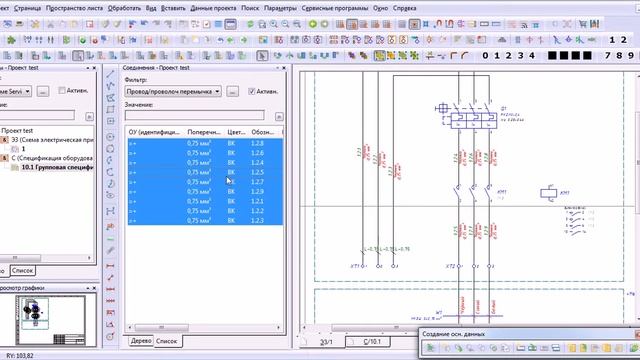Click the rounded arc corner icon
Image resolution: width=640 pixels, height=360 pixels.
tap(465, 56)
